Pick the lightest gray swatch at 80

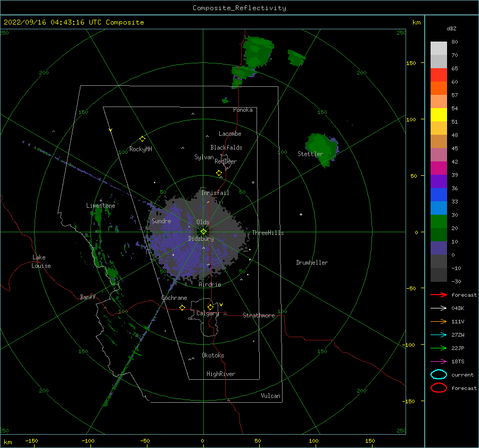(439, 48)
